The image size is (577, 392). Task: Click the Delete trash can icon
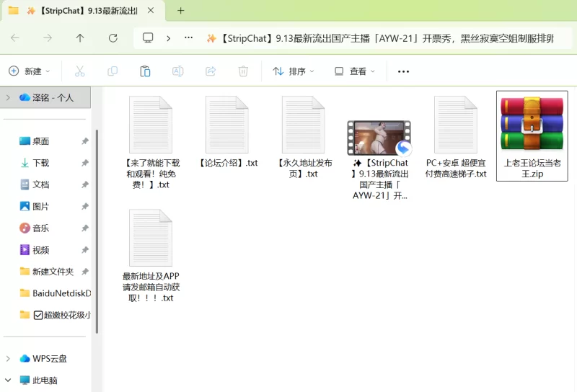(243, 71)
